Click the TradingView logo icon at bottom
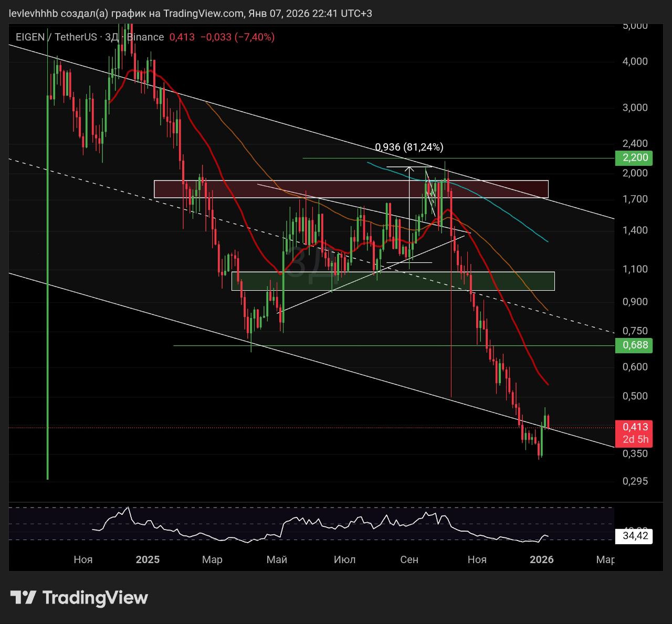The height and width of the screenshot is (624, 672). (23, 597)
